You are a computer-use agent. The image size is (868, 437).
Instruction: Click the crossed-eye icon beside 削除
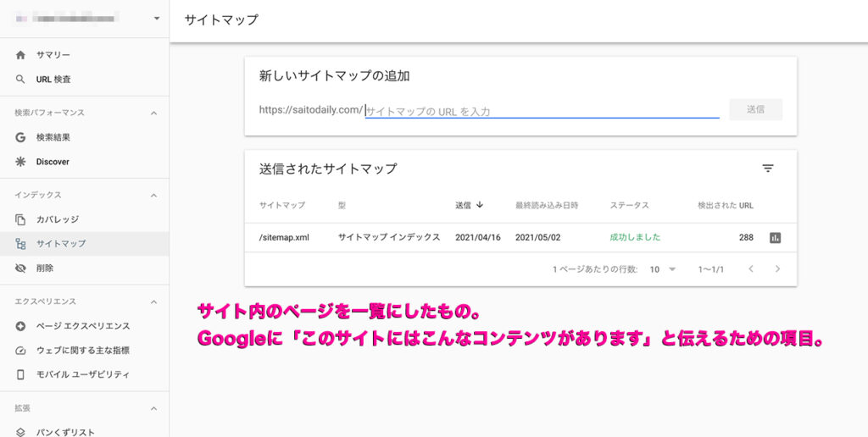20,268
